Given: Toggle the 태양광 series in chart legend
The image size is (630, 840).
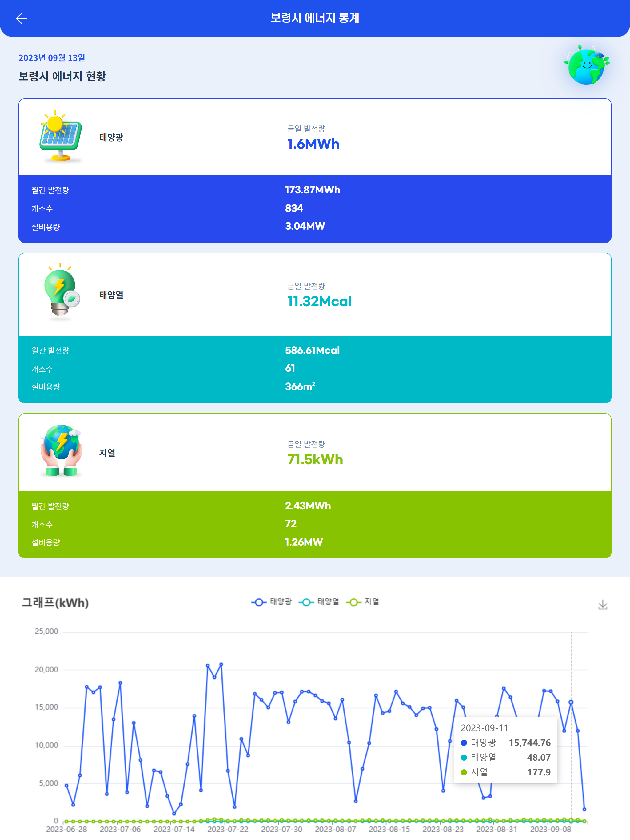Looking at the screenshot, I should pos(271,602).
